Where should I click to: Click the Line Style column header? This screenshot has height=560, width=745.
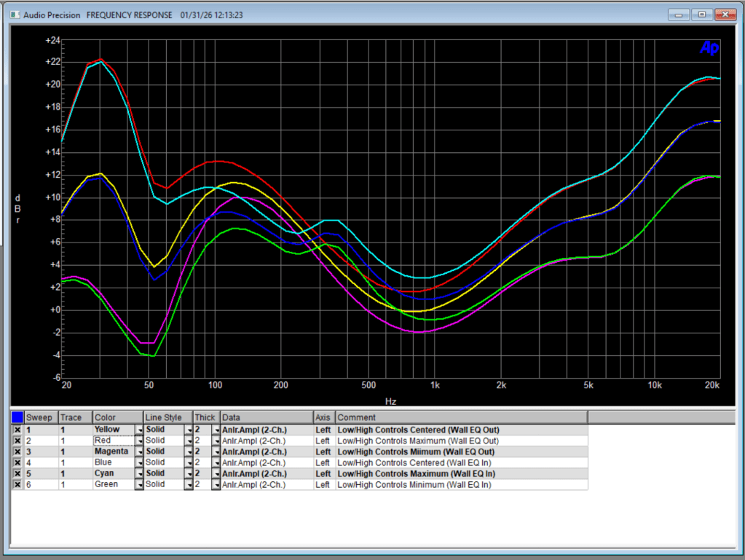pyautogui.click(x=168, y=417)
